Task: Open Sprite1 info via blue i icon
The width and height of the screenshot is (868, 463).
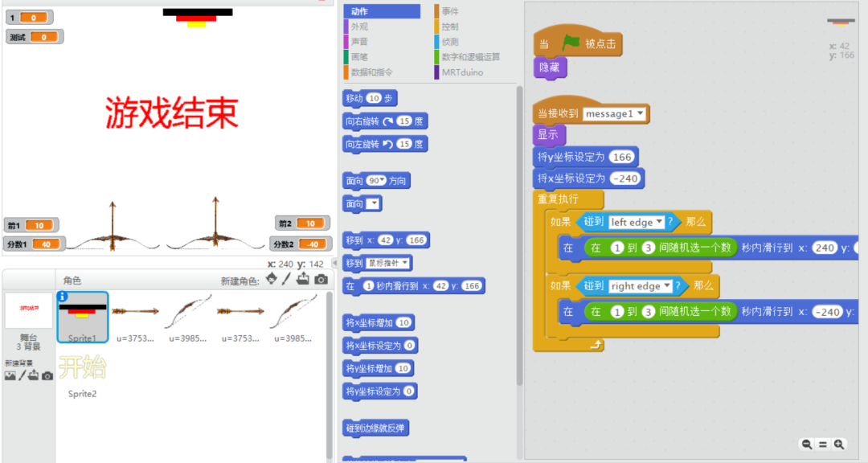Action: coord(63,297)
